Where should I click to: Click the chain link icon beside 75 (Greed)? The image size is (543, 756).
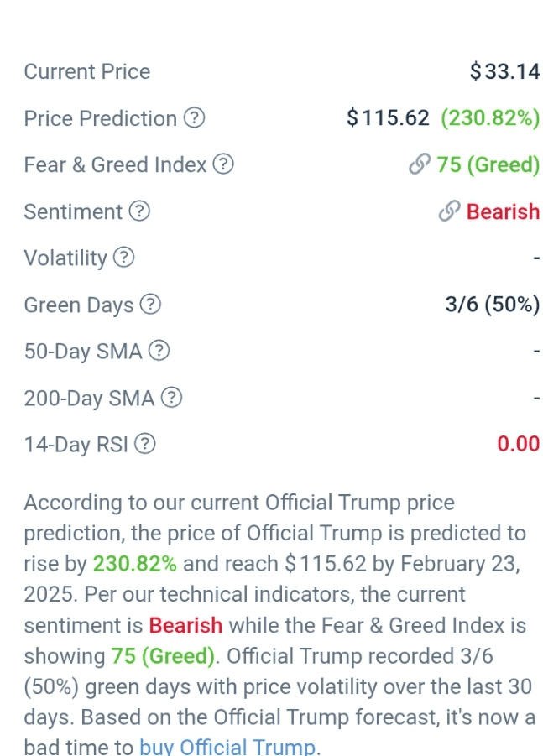click(x=419, y=164)
